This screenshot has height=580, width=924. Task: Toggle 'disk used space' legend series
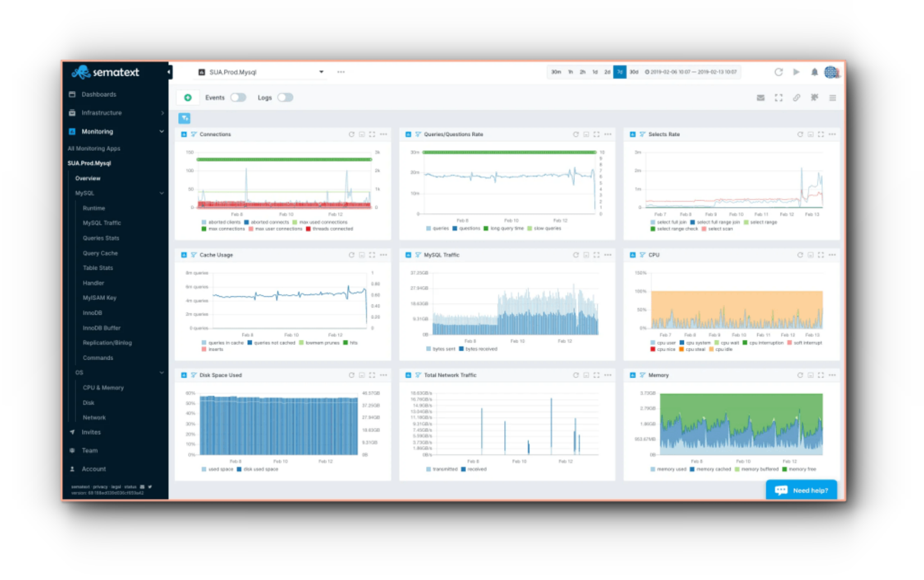[x=257, y=469]
